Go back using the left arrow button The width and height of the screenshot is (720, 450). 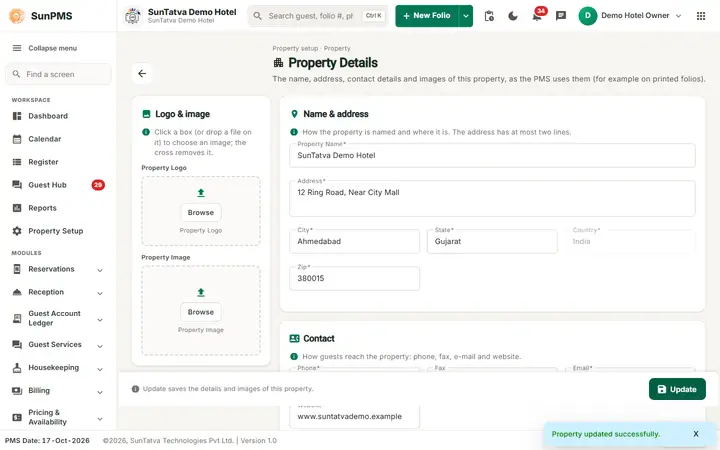pos(142,73)
